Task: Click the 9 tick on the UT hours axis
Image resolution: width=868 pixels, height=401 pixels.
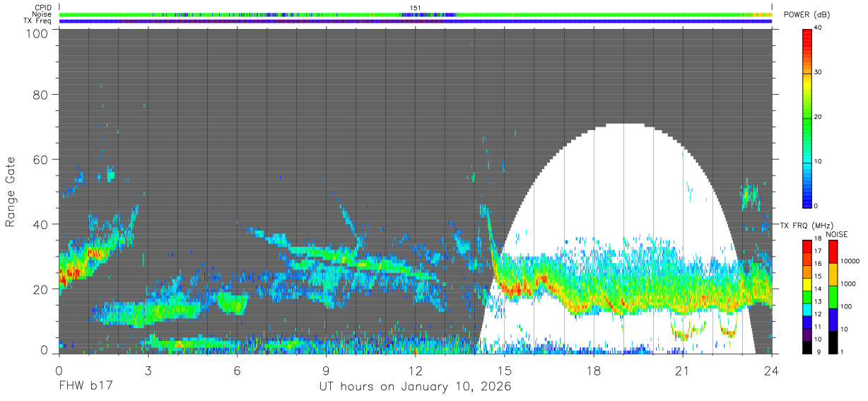Action: pyautogui.click(x=326, y=370)
